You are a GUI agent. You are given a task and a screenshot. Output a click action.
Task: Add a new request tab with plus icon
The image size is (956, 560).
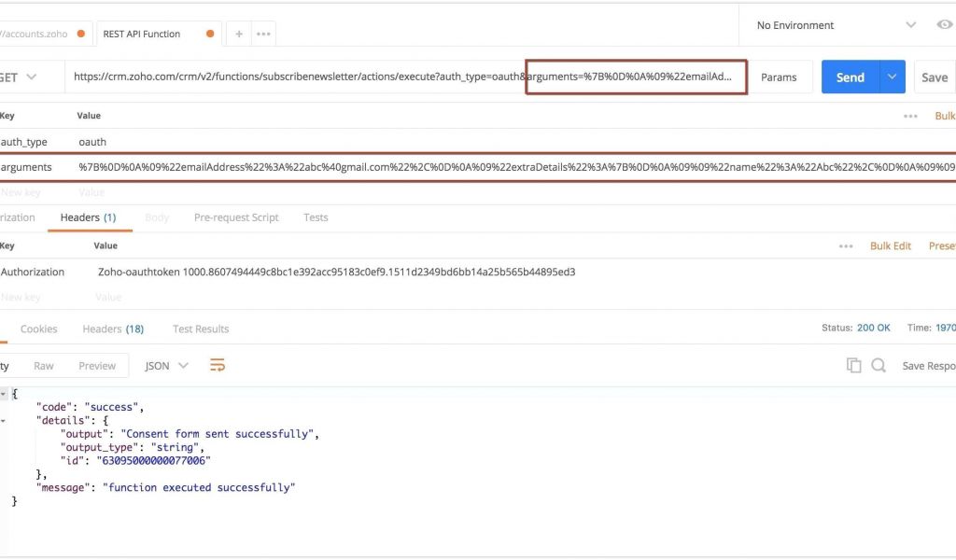tap(238, 34)
